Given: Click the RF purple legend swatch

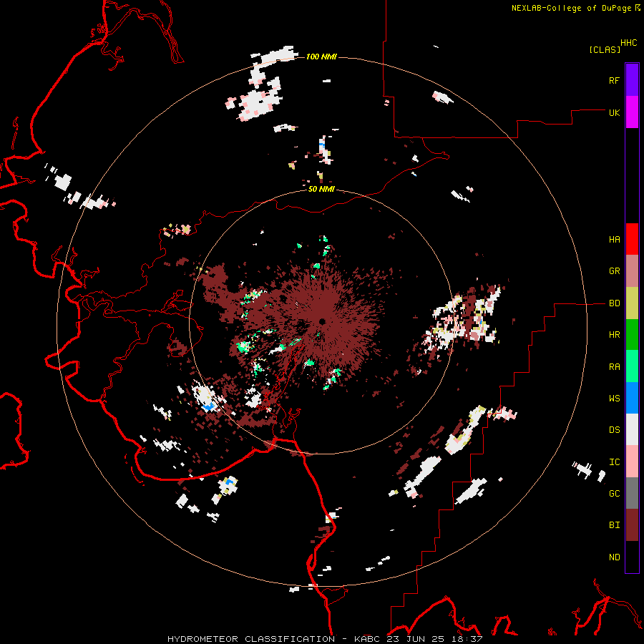Looking at the screenshot, I should coord(632,79).
